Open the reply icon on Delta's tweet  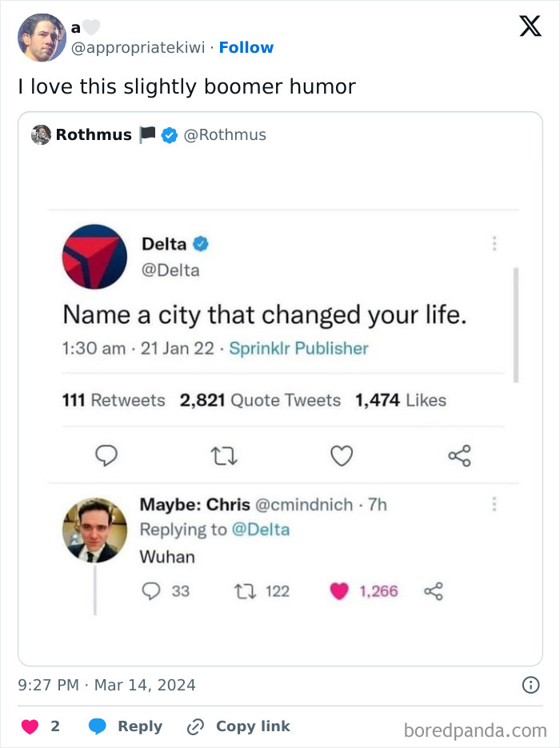pyautogui.click(x=106, y=454)
